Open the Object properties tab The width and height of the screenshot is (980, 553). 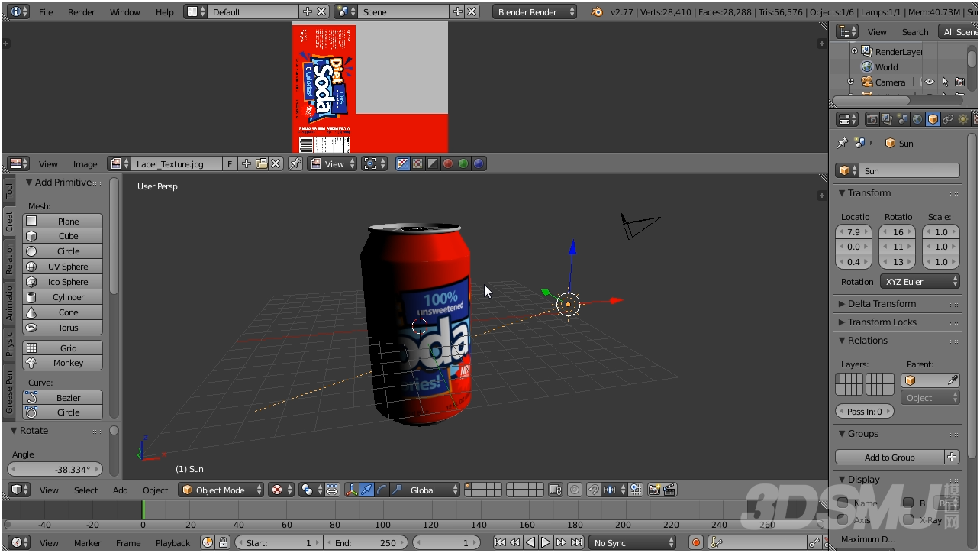(933, 119)
